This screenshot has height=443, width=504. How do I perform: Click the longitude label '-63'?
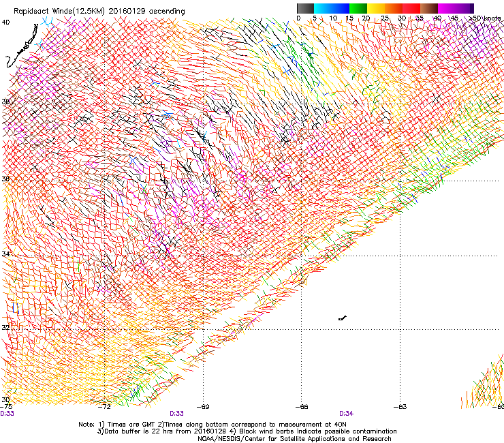point(400,406)
